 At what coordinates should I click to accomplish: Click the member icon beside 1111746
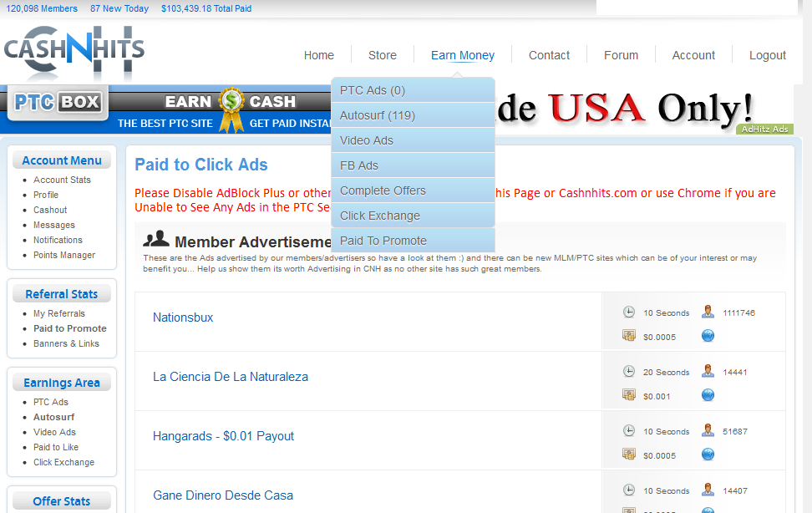[x=708, y=312]
